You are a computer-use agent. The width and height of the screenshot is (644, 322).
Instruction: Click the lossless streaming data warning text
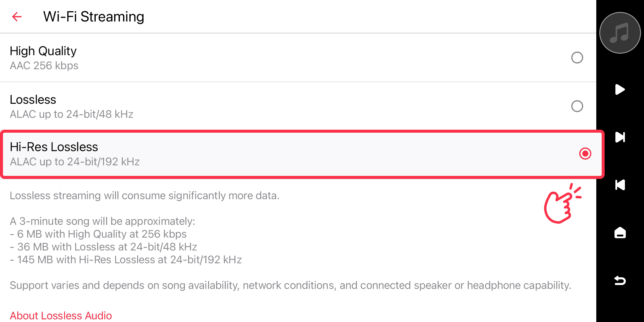click(x=145, y=196)
